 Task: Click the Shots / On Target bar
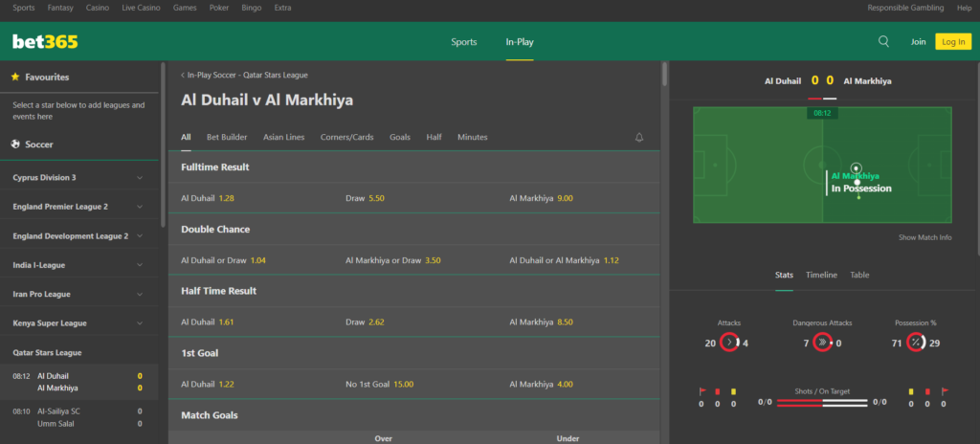point(822,403)
